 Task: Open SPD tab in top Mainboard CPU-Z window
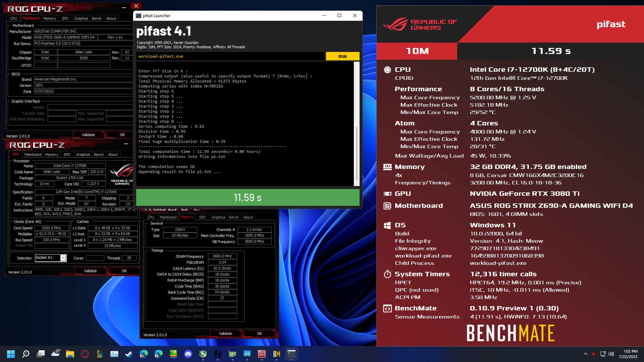click(65, 18)
